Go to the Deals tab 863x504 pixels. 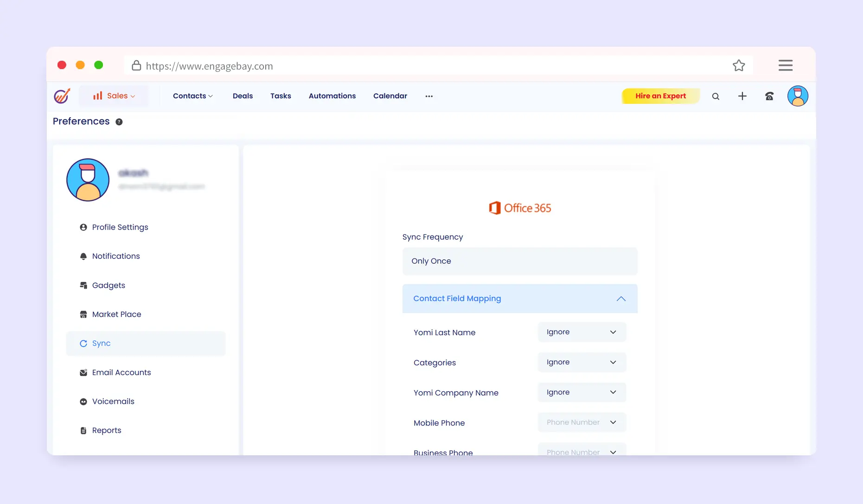(x=243, y=96)
